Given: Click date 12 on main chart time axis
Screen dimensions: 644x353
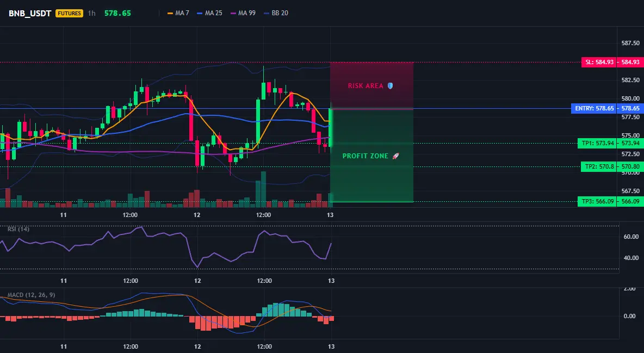Looking at the screenshot, I should click(x=197, y=215).
